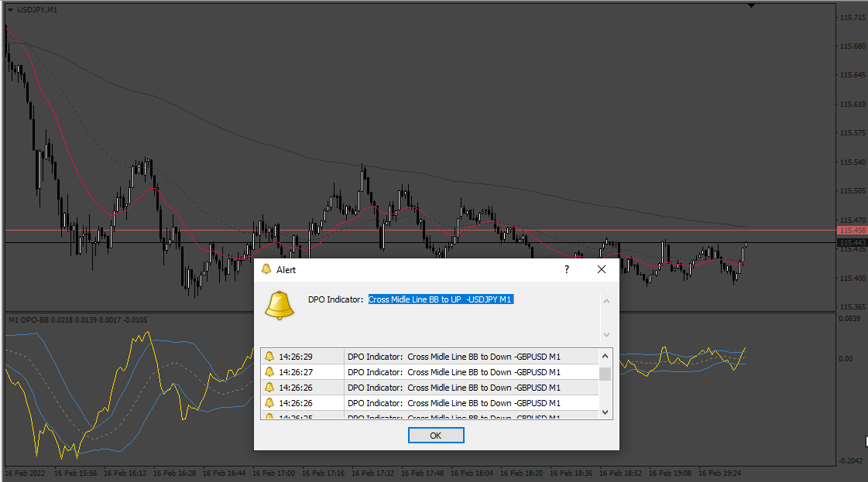This screenshot has width=868, height=482.
Task: Close the Alert dialog with the X
Action: coord(601,269)
